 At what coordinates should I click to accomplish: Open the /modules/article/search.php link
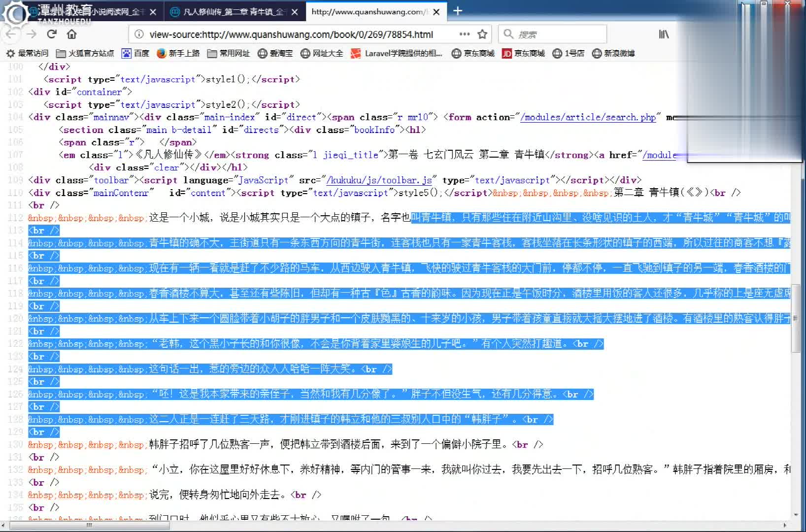pyautogui.click(x=588, y=117)
